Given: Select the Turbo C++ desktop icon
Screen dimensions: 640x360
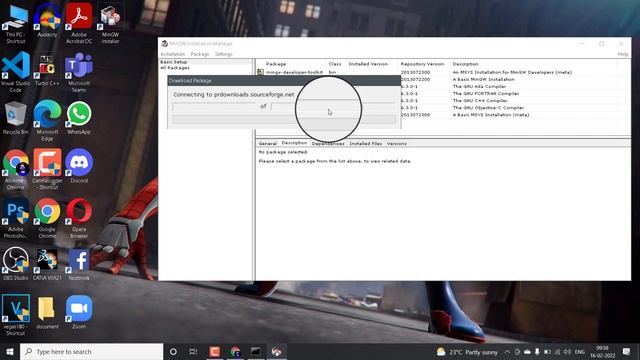Looking at the screenshot, I should pyautogui.click(x=47, y=70).
